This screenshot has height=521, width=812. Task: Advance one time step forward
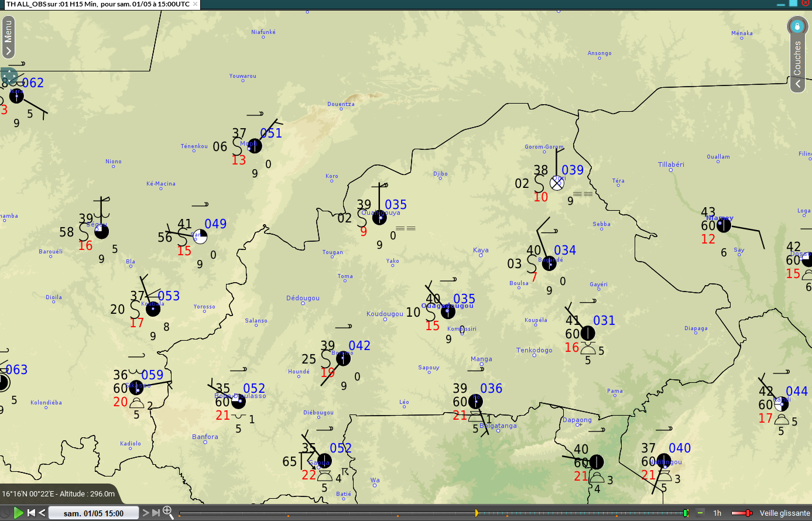146,513
